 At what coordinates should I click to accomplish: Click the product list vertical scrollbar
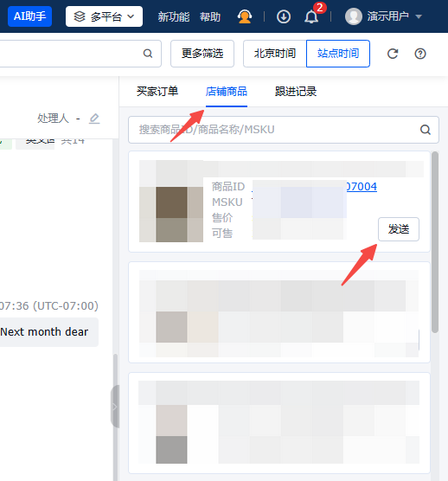click(x=435, y=242)
